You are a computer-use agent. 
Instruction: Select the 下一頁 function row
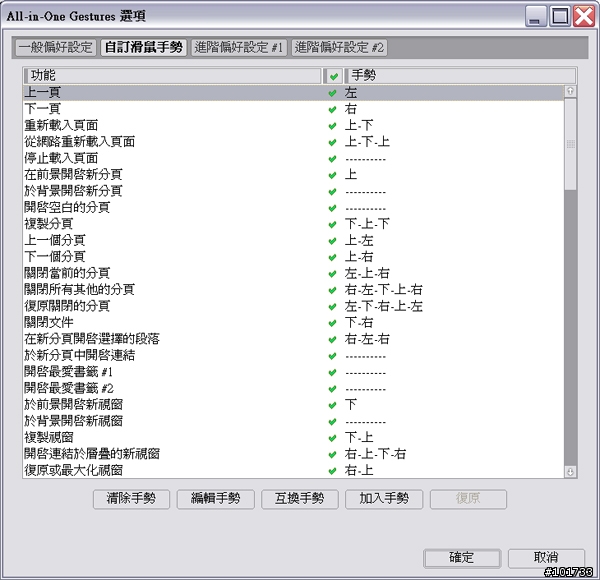[293, 109]
